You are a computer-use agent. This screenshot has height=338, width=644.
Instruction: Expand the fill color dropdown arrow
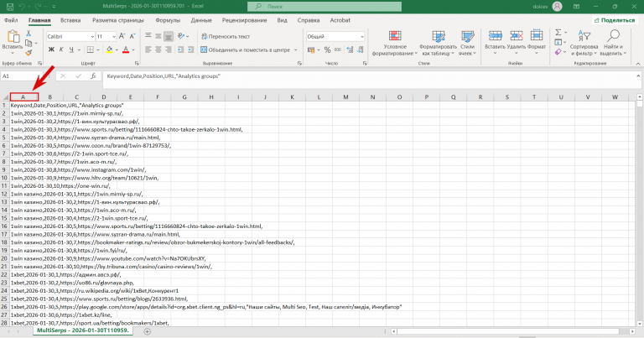pyautogui.click(x=117, y=49)
